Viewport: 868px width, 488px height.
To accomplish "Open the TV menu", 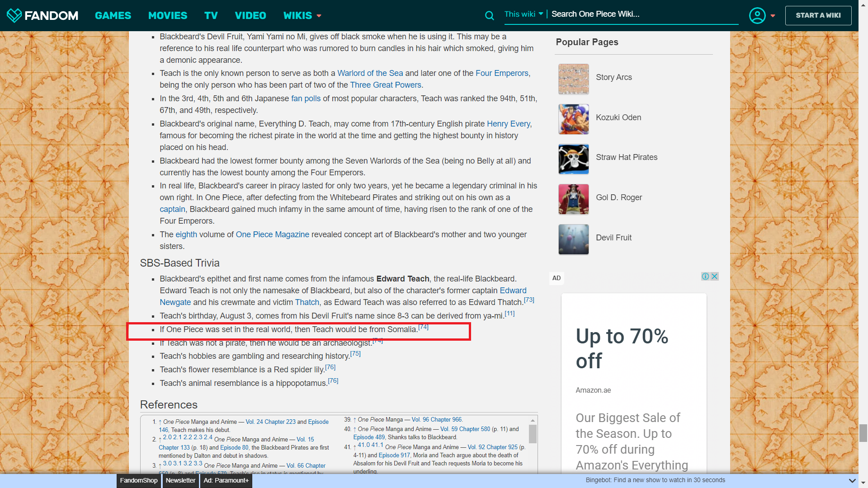I will pyautogui.click(x=211, y=15).
